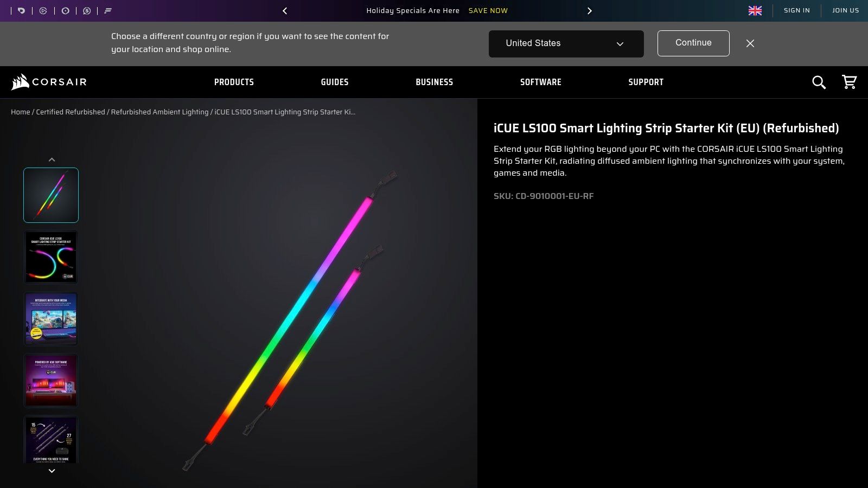Viewport: 868px width, 488px height.
Task: Open the SCUF Gaming brand icon
Action: click(x=87, y=11)
